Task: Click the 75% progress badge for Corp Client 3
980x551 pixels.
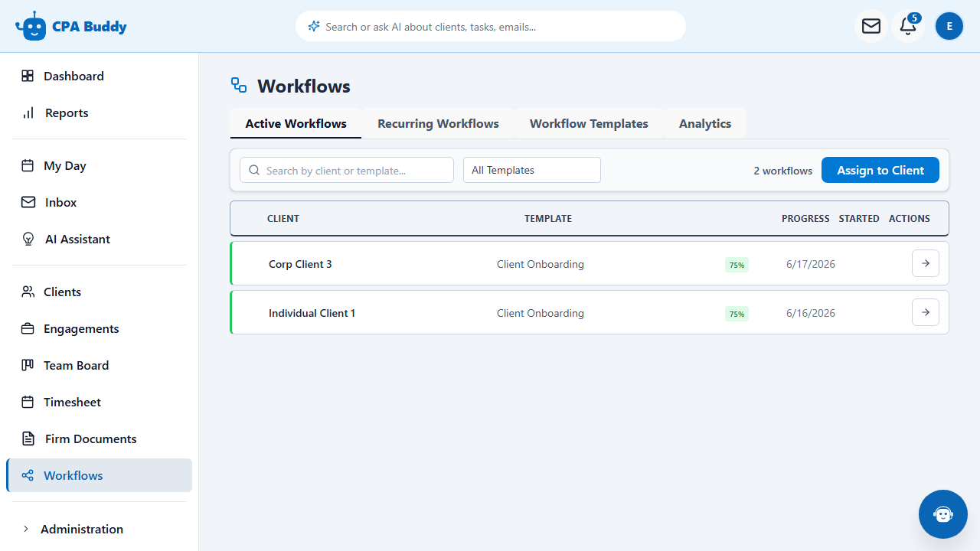Action: click(x=737, y=265)
